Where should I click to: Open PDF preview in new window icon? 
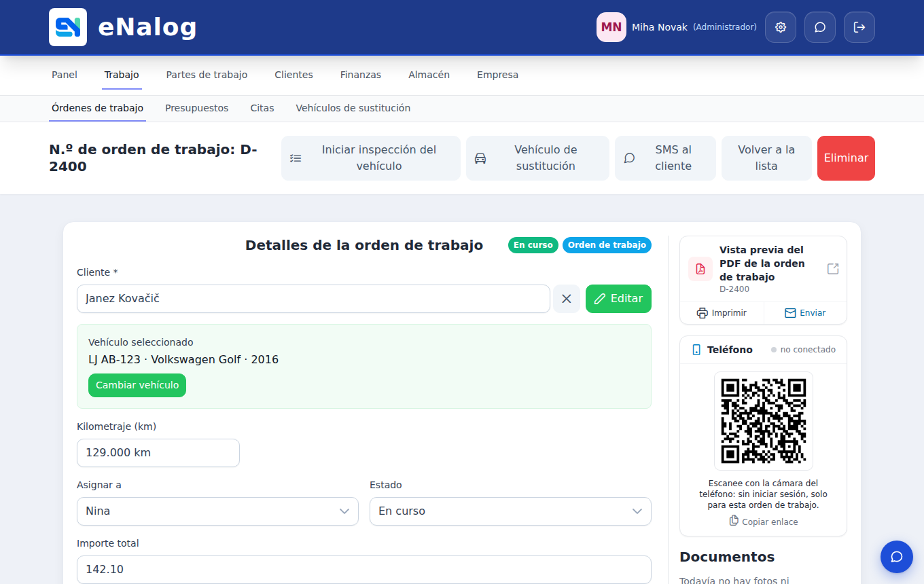[833, 269]
